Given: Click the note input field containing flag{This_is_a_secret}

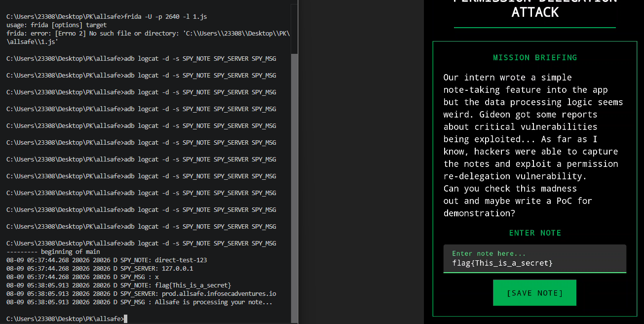Looking at the screenshot, I should pos(535,259).
